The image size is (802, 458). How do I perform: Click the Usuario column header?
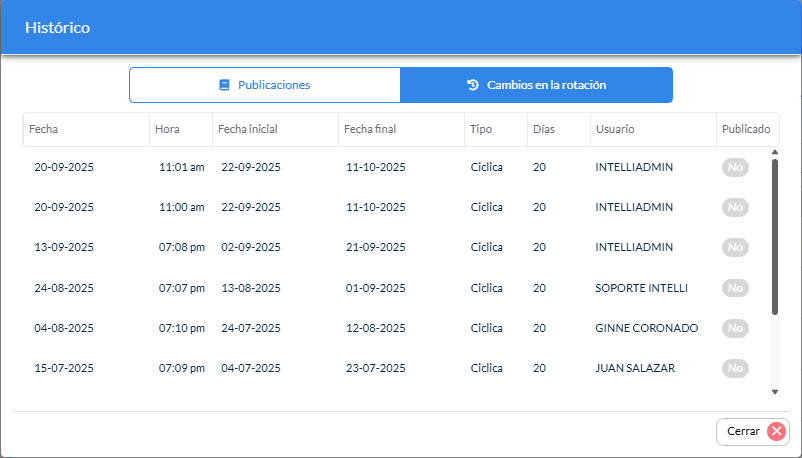tap(615, 129)
